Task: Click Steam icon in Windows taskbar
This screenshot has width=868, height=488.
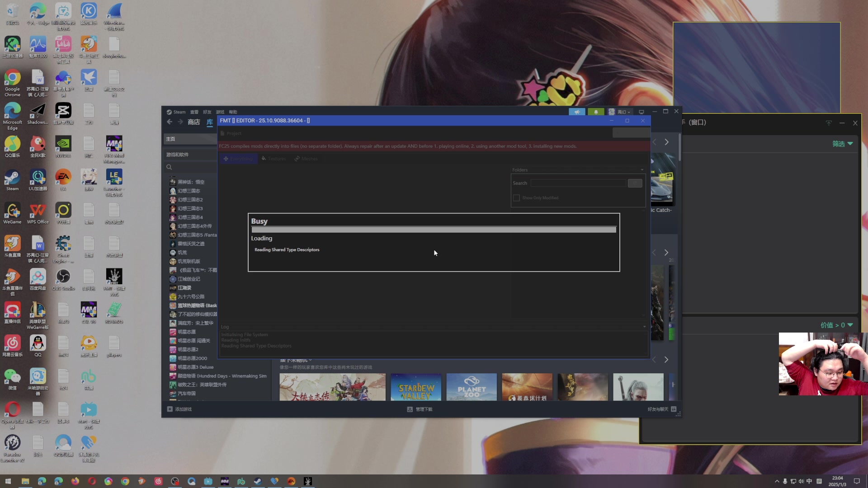Action: tap(258, 481)
